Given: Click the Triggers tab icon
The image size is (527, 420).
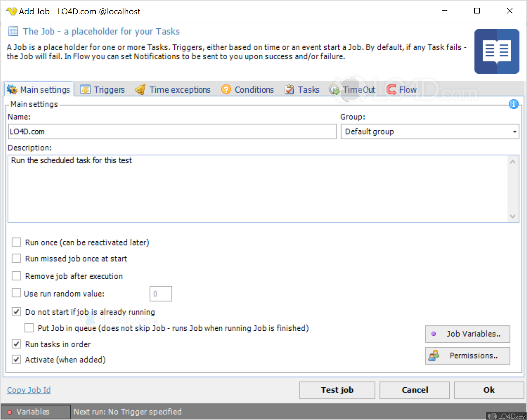Looking at the screenshot, I should (85, 90).
